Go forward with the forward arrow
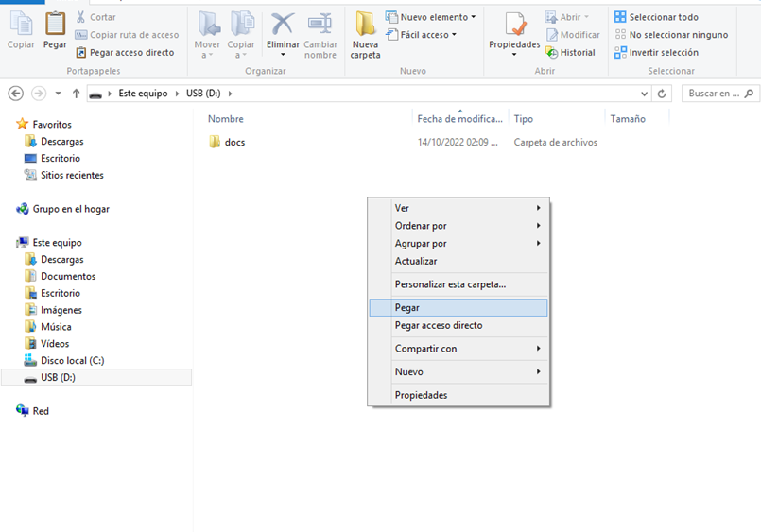Viewport: 761px width, 532px height. [39, 94]
